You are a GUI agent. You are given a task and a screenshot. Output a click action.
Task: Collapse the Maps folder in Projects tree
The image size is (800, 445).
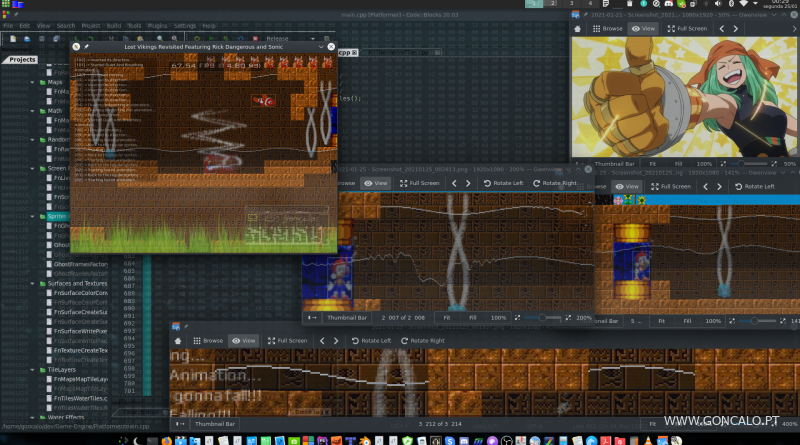click(x=33, y=82)
